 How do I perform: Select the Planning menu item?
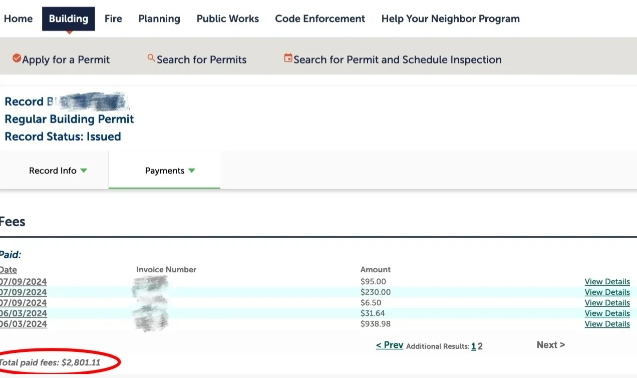point(159,19)
